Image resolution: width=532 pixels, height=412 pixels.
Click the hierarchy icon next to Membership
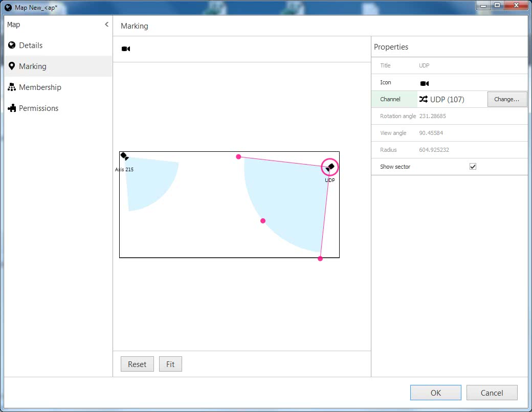(12, 87)
